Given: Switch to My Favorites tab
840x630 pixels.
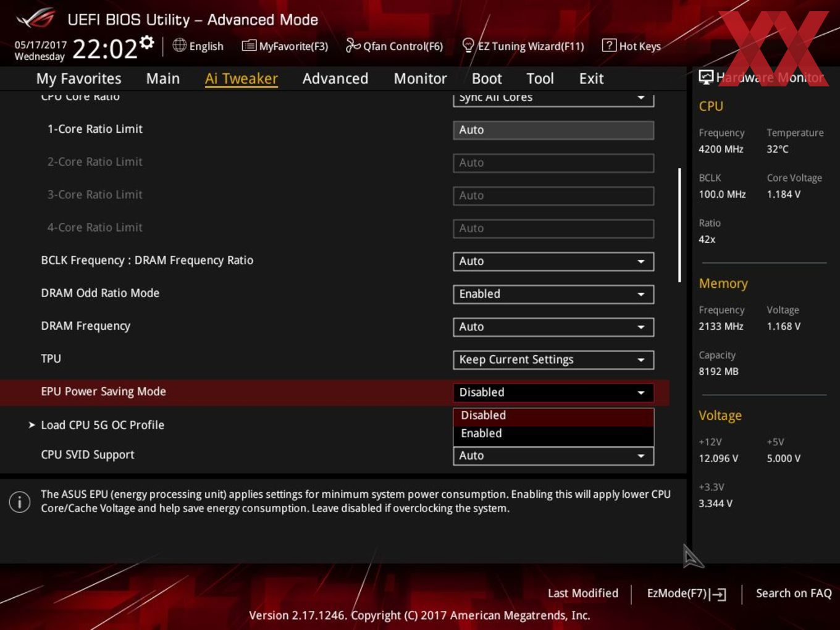Looking at the screenshot, I should point(78,78).
